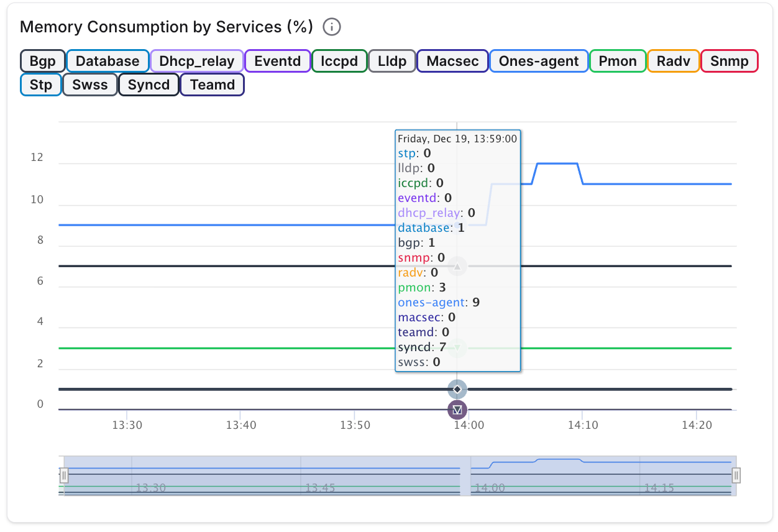Toggle the Syncd series legend
The image size is (778, 532).
(x=149, y=85)
